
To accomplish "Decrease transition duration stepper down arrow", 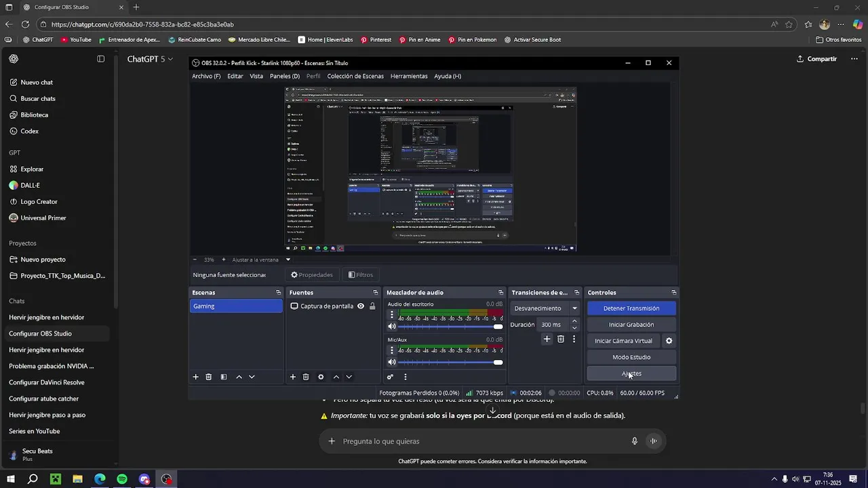I will tap(574, 328).
